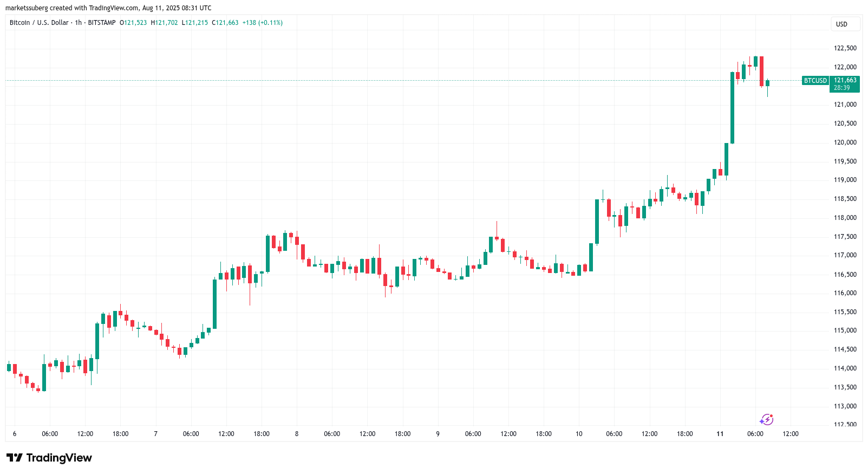The height and width of the screenshot is (474, 868).
Task: Click the current price label 121,663
Action: [845, 80]
